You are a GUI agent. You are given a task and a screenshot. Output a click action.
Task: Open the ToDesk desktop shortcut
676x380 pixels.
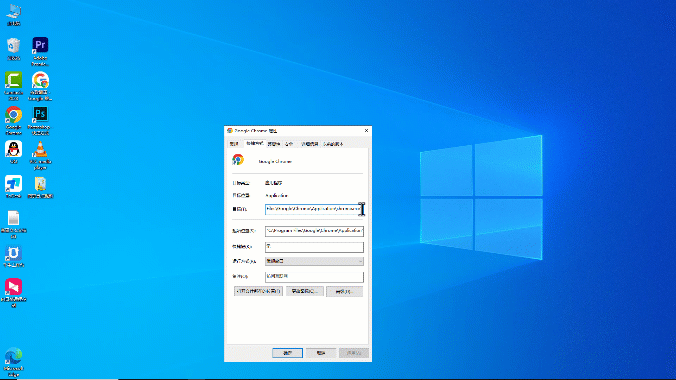coord(14,187)
